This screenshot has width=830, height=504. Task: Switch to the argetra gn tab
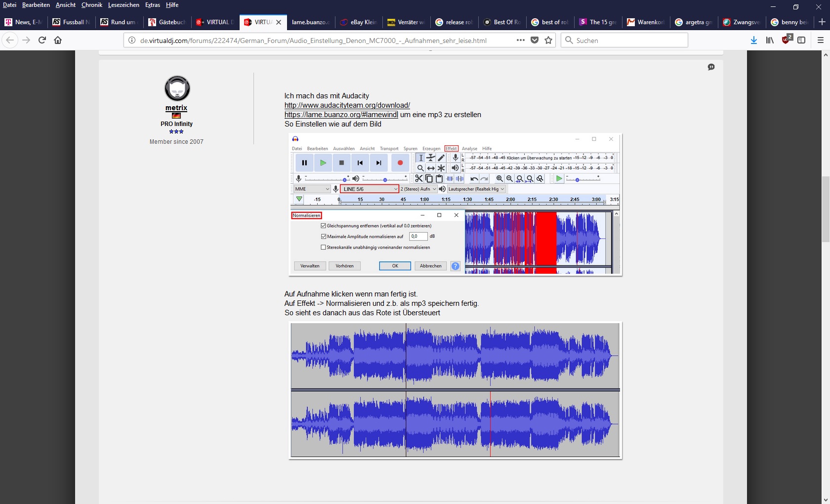click(x=694, y=22)
